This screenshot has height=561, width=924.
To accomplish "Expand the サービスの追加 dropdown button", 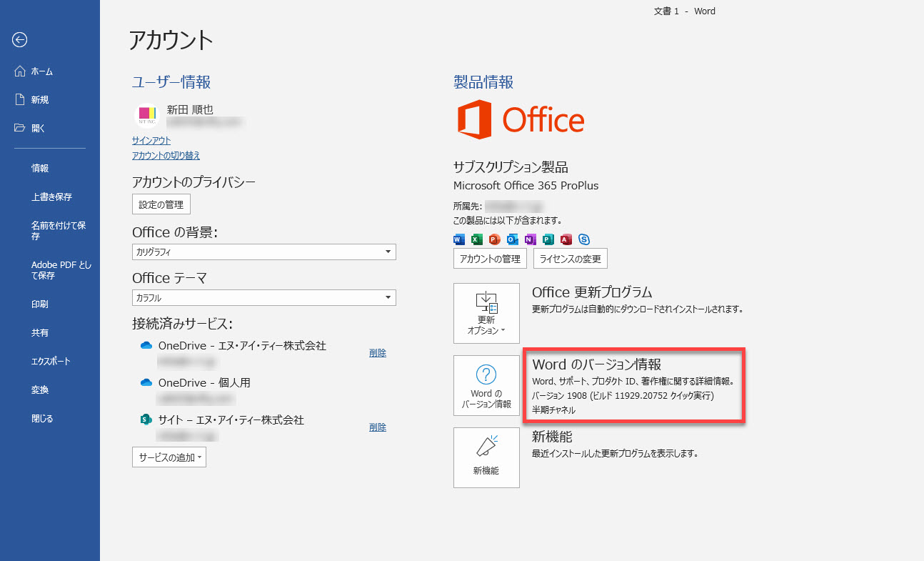I will [x=169, y=457].
